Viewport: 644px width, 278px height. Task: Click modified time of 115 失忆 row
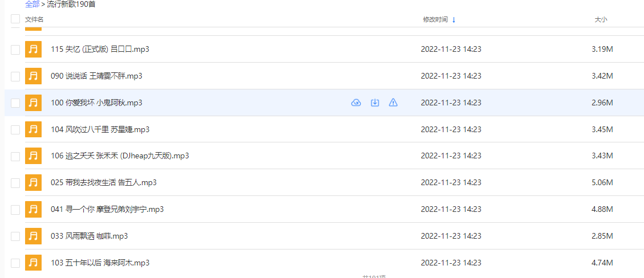(451, 49)
